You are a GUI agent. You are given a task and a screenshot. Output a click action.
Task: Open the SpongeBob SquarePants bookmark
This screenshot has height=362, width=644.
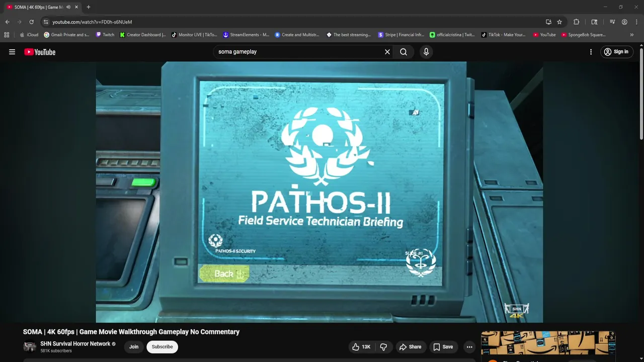point(583,35)
